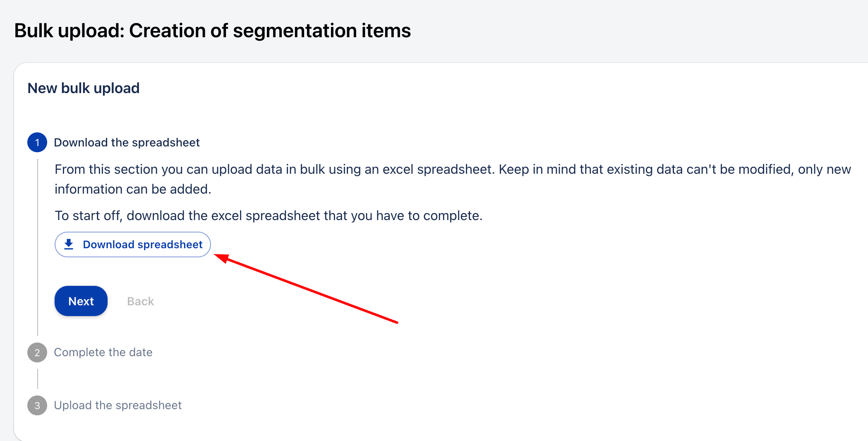This screenshot has width=868, height=441.
Task: Jump to the 'Complete the date' step
Action: [103, 352]
